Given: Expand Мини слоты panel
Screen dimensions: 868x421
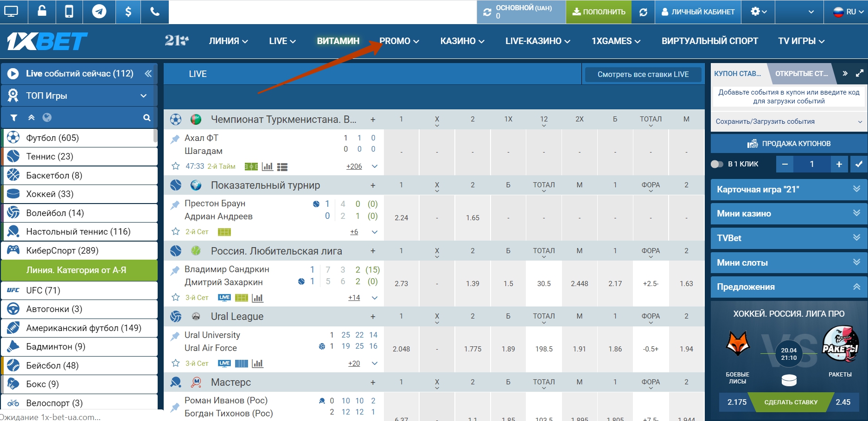Looking at the screenshot, I should [789, 262].
